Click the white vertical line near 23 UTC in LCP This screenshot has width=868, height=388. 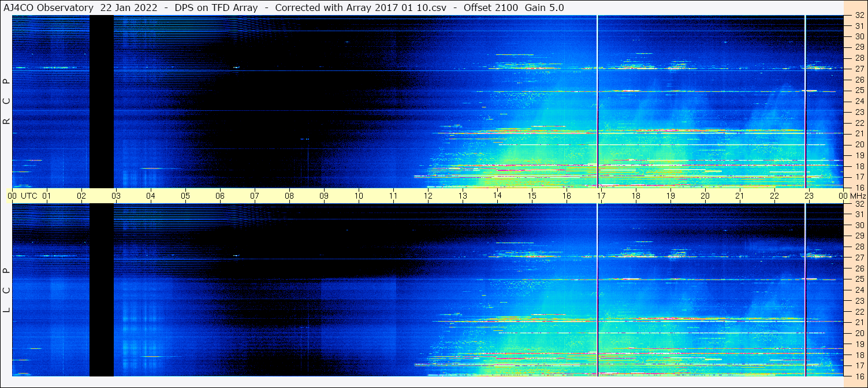point(805,290)
